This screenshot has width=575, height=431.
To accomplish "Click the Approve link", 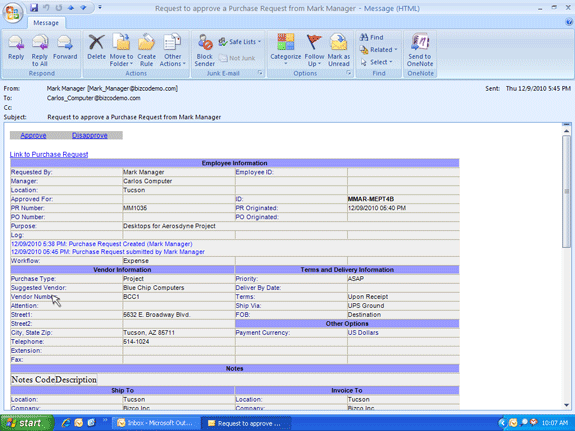I will [33, 135].
